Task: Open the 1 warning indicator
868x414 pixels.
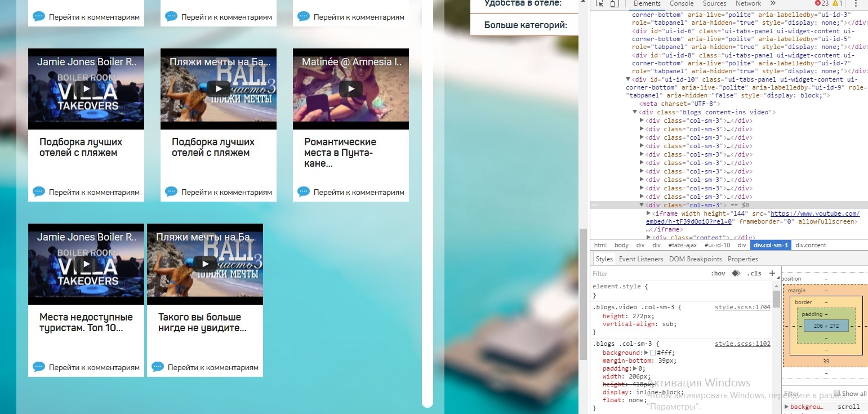Action: tap(838, 3)
